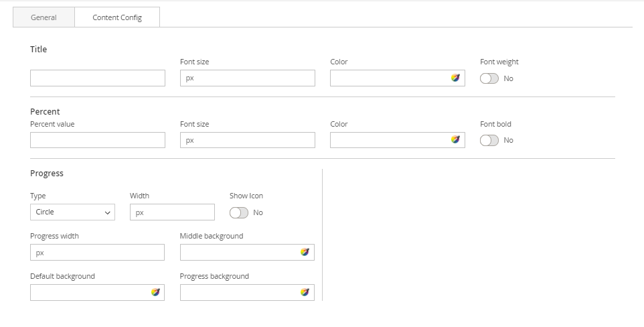This screenshot has width=644, height=327.
Task: Click the Percent value input field
Action: click(x=97, y=140)
